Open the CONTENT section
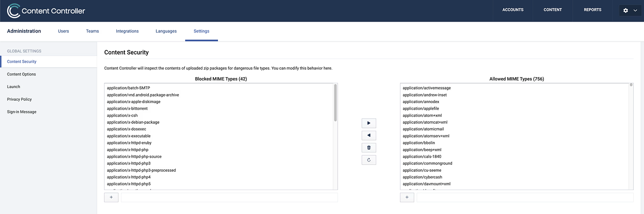The image size is (644, 214). coord(553,10)
